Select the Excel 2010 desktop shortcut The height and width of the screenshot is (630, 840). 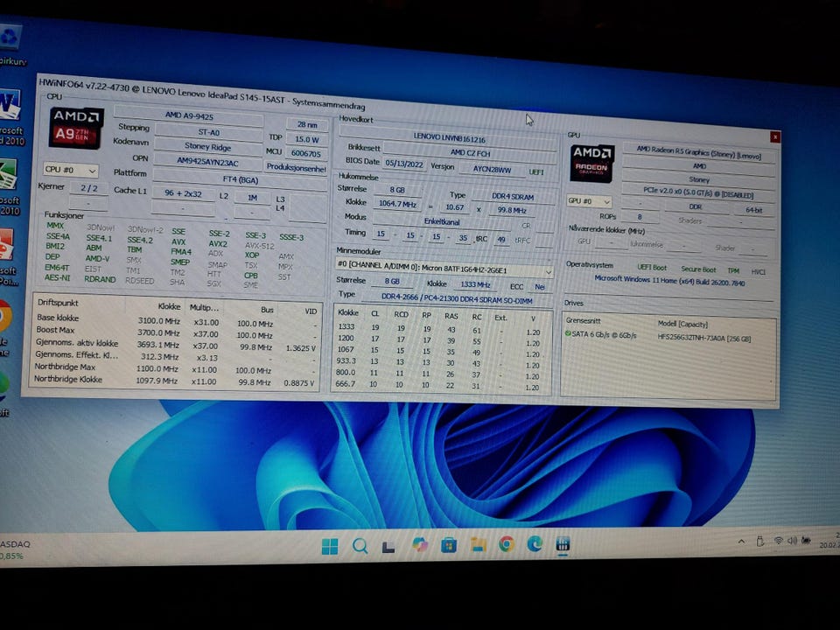[x=10, y=186]
